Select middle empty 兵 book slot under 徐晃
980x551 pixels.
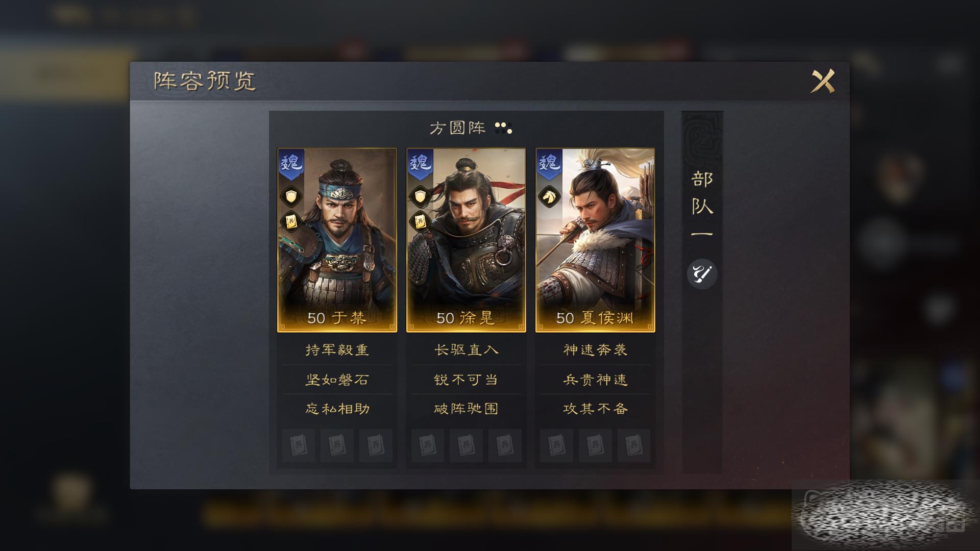(466, 445)
